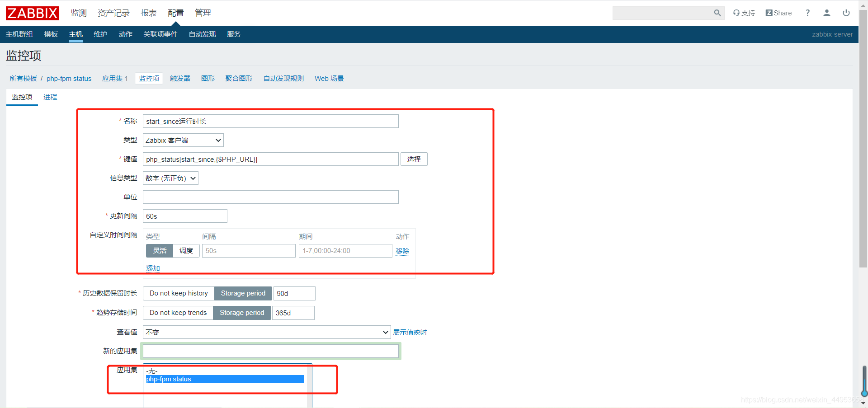The height and width of the screenshot is (408, 868).
Task: Open the 查看值 不变 dropdown
Action: tap(267, 332)
